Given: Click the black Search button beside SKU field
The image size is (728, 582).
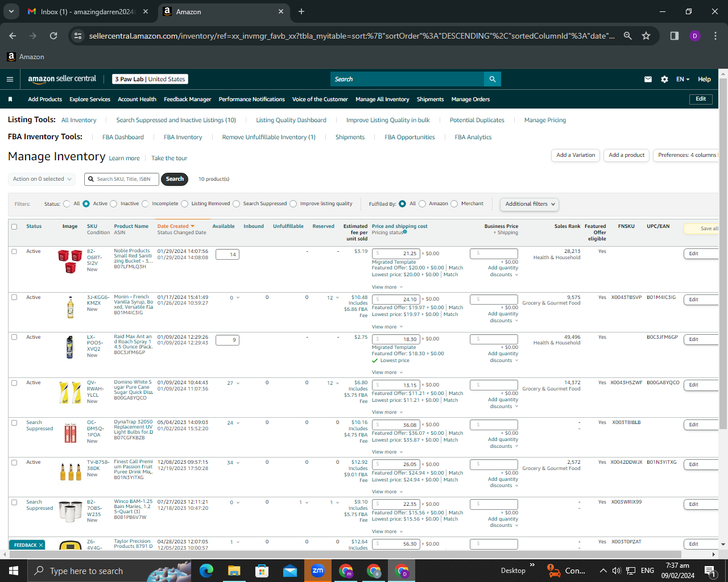Looking at the screenshot, I should 175,179.
